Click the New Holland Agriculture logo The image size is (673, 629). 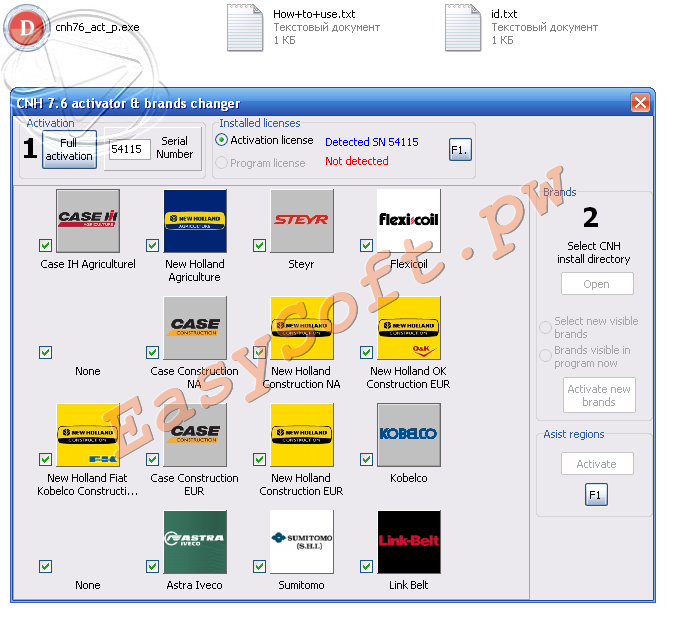click(195, 221)
